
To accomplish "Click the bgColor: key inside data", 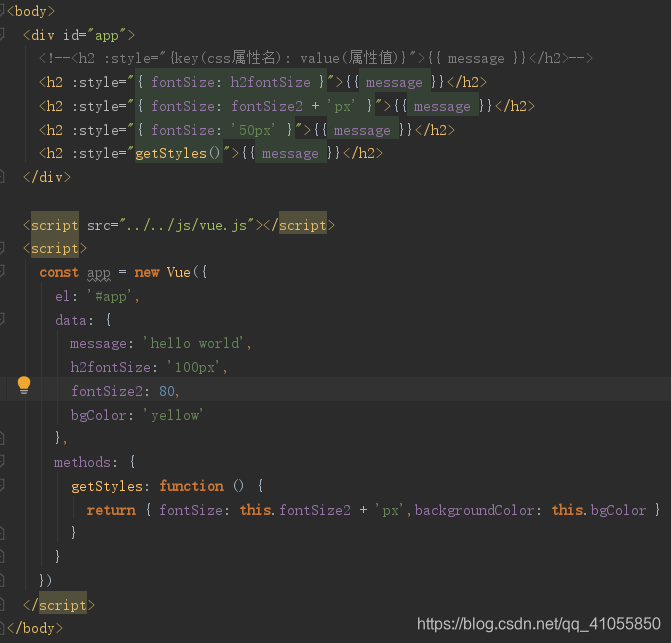I will tap(102, 415).
